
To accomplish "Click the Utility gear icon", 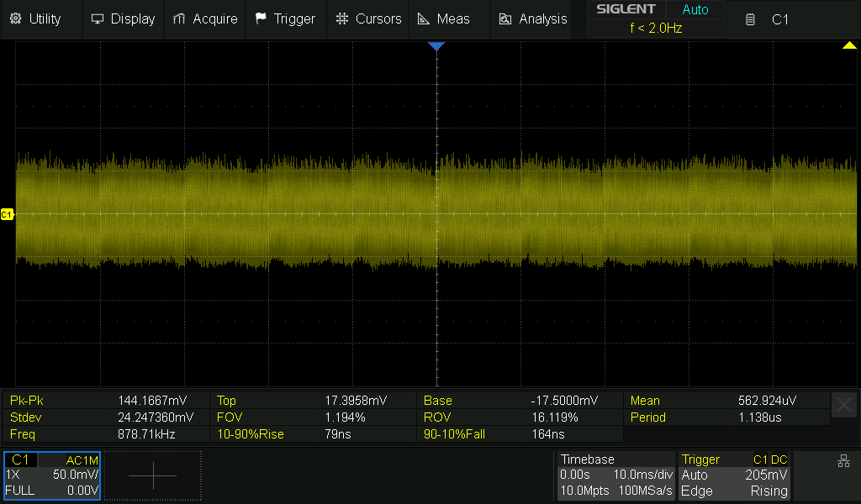I will [16, 18].
